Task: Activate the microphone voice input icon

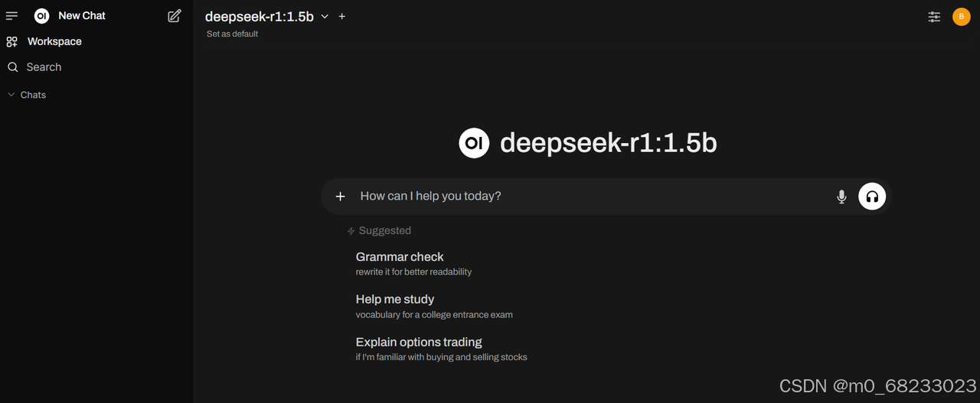Action: coord(842,197)
